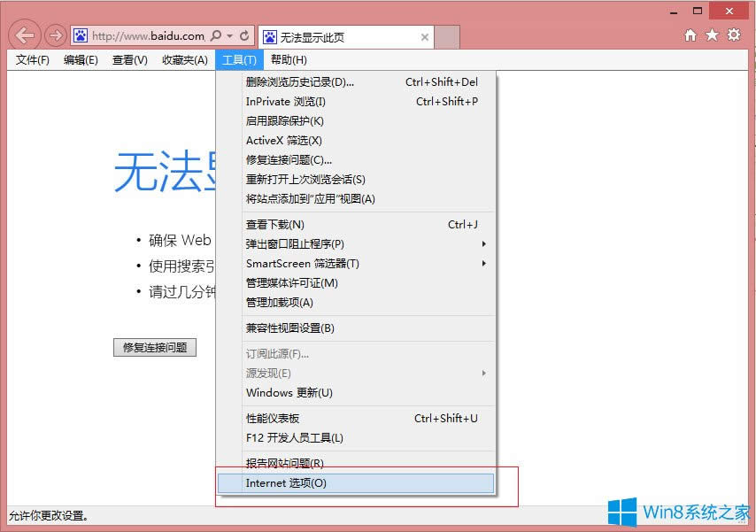The height and width of the screenshot is (532, 756).
Task: Navigate back using the back arrow
Action: pyautogui.click(x=24, y=35)
